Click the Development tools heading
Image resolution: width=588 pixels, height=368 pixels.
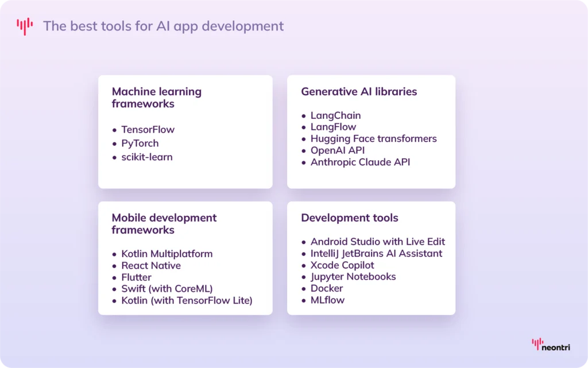pyautogui.click(x=349, y=218)
